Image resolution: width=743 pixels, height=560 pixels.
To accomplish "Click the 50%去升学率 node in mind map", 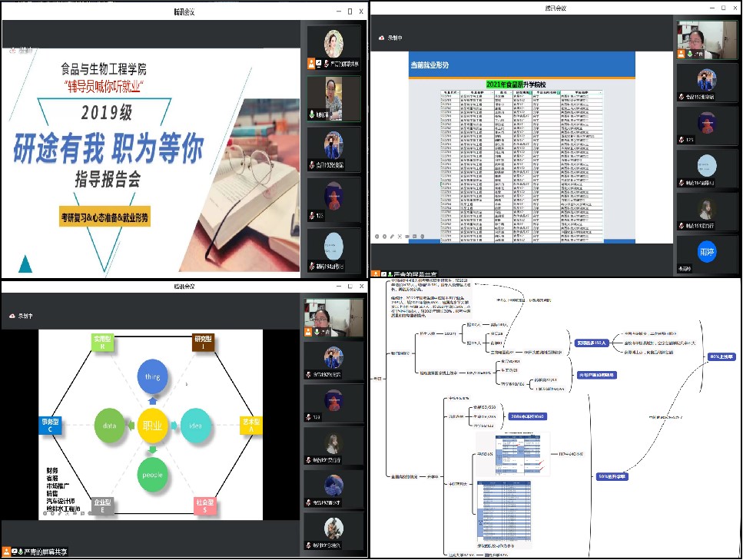I will tap(612, 476).
